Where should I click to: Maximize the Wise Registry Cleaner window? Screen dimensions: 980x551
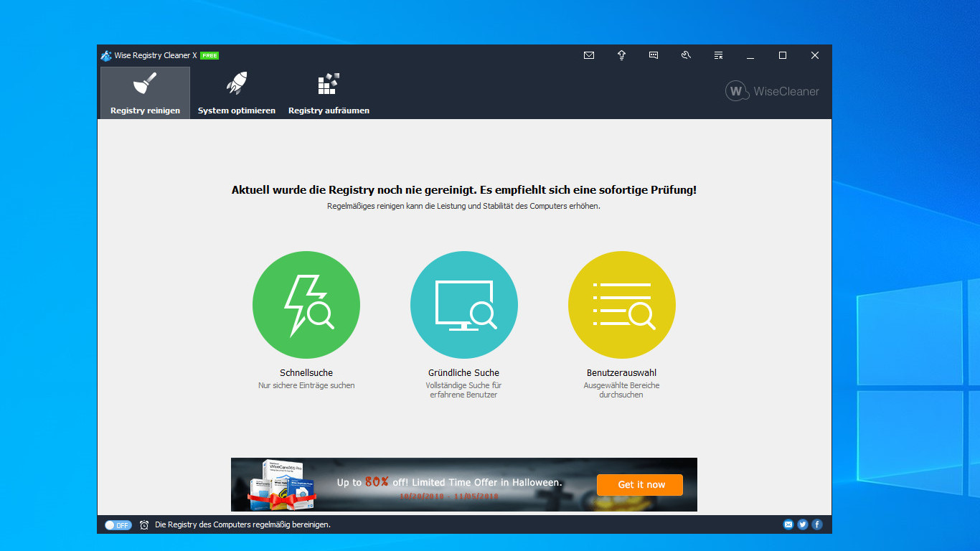[x=783, y=55]
